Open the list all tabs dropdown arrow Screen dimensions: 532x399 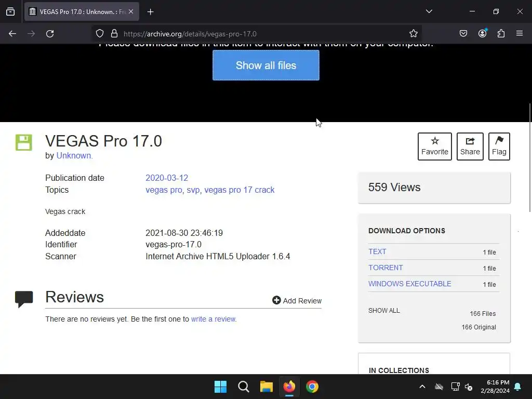[429, 11]
